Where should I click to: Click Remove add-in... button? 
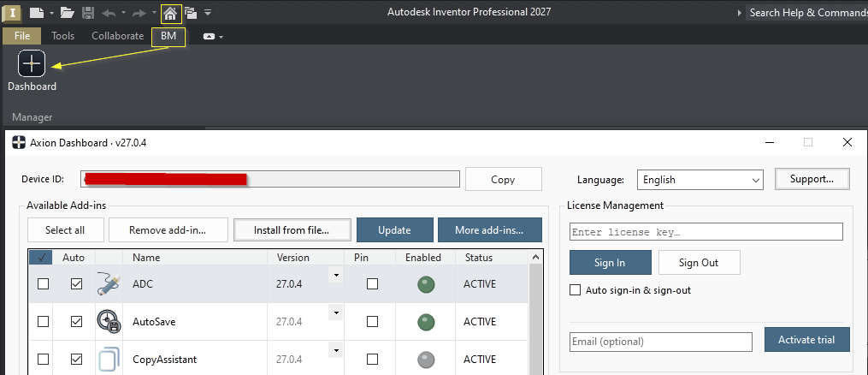pyautogui.click(x=168, y=229)
